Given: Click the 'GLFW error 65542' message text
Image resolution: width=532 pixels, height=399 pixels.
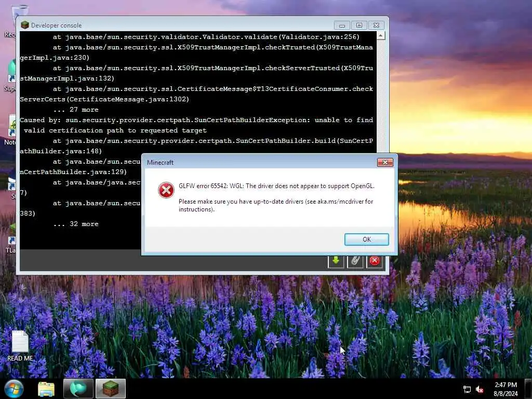Looking at the screenshot, I should 276,186.
